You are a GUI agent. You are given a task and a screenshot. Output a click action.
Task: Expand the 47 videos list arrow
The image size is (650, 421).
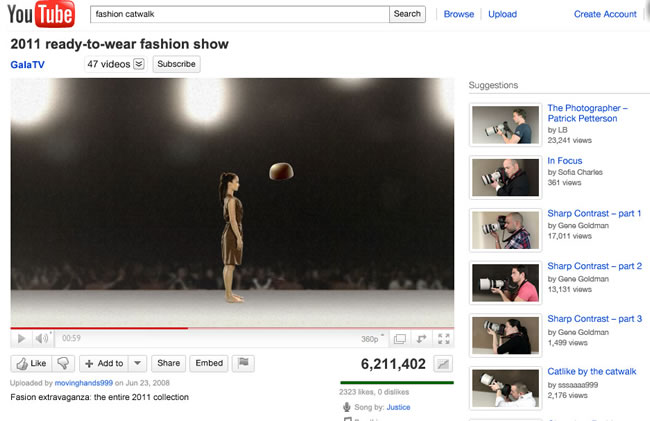(139, 64)
